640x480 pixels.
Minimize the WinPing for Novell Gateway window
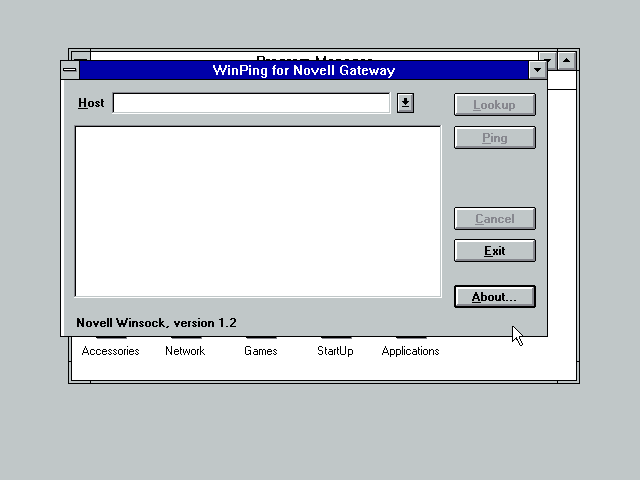[x=538, y=70]
